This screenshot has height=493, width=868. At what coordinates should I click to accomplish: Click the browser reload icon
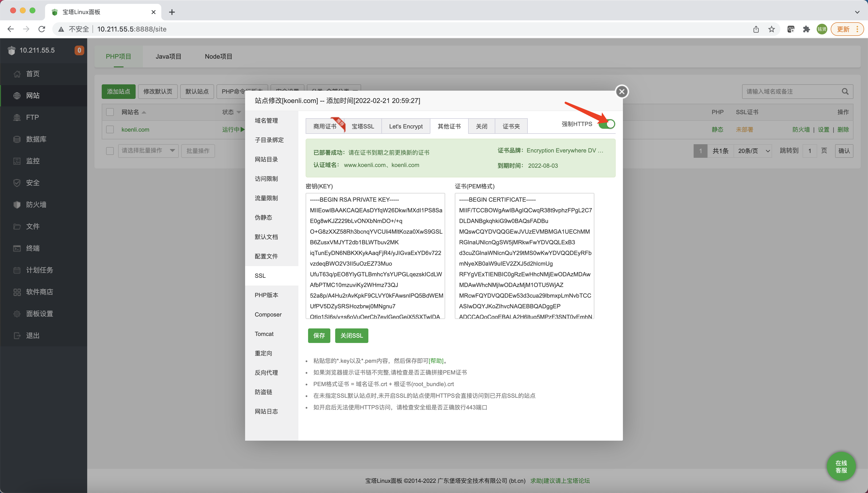click(x=42, y=29)
